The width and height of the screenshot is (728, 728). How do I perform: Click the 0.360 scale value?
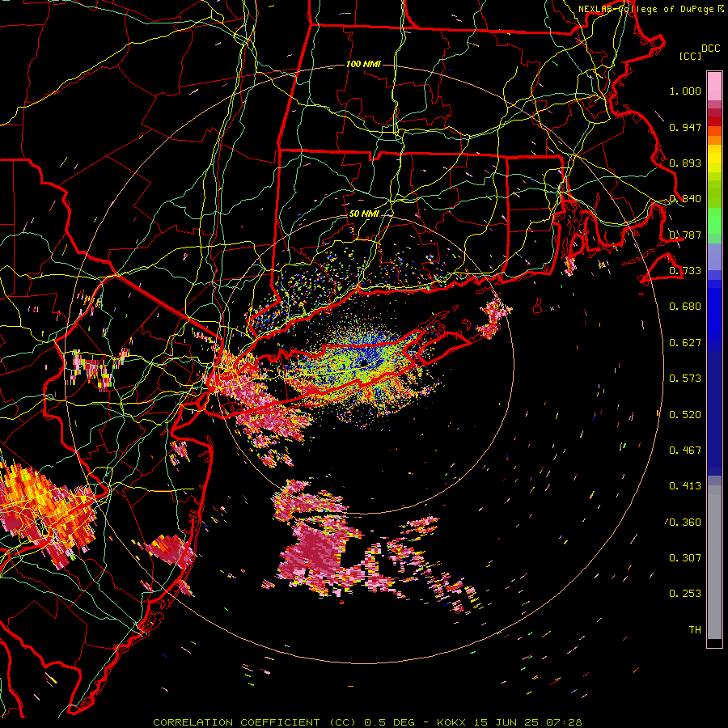(685, 523)
